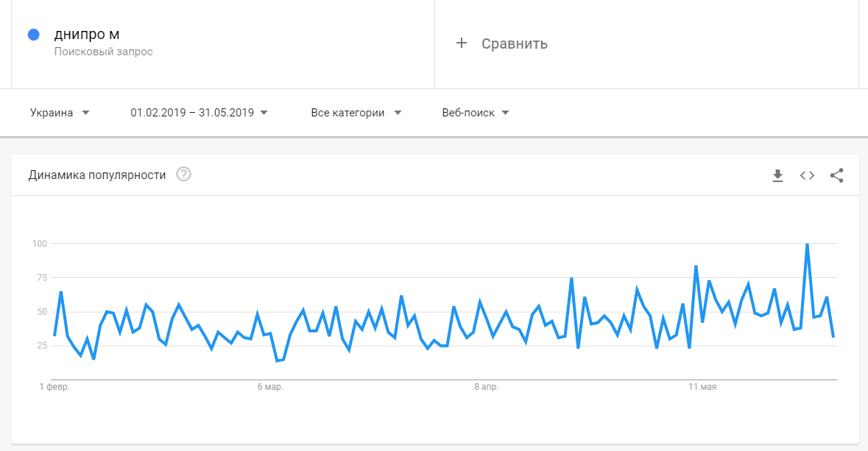Open help for Динамика популярности
The image size is (868, 451).
click(184, 175)
